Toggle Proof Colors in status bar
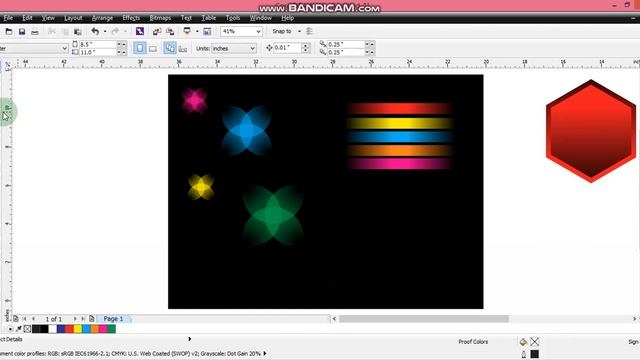640x360 pixels. [473, 342]
